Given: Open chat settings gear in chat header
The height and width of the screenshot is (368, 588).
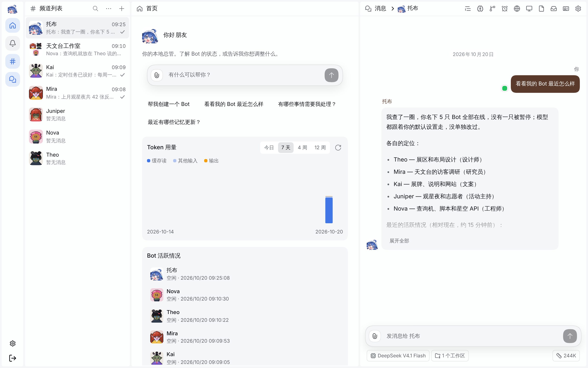Looking at the screenshot, I should (578, 9).
